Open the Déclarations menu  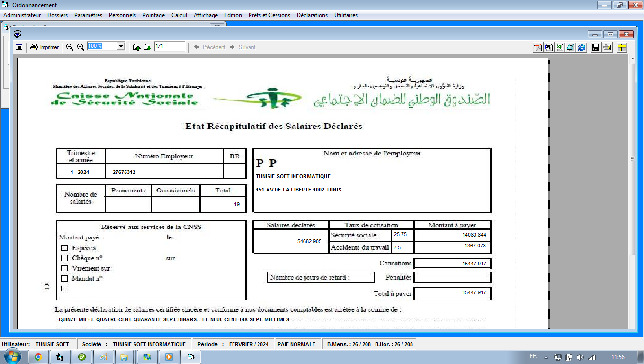click(x=312, y=15)
